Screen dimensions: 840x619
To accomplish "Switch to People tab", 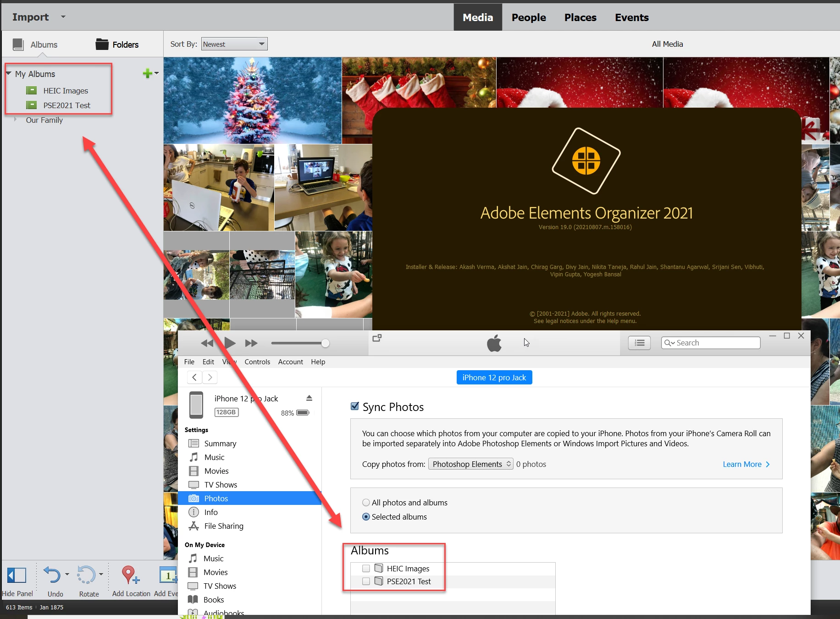I will (529, 17).
